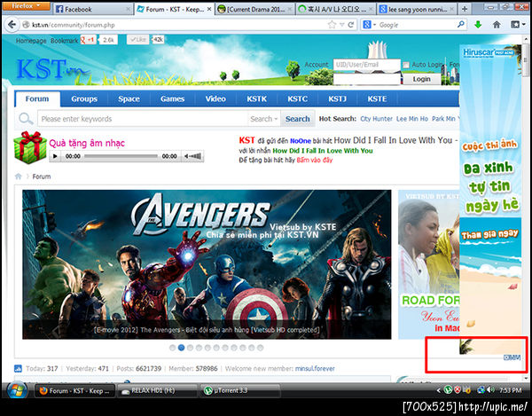The width and height of the screenshot is (532, 416).
Task: Open the Hiruscar side advertisement
Action: tap(490, 200)
